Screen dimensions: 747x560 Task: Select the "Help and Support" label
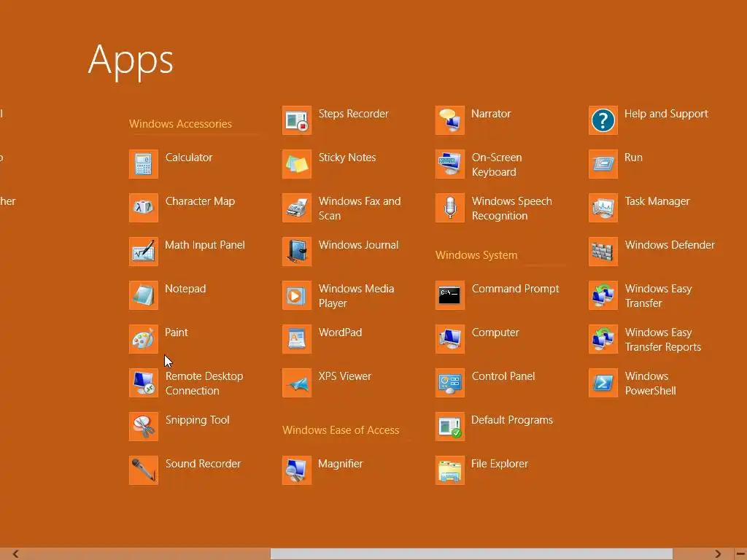(x=666, y=114)
